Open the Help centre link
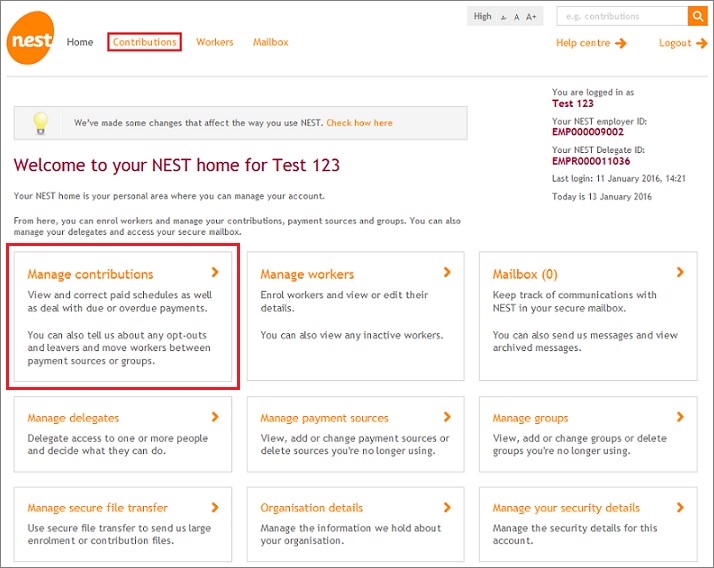The image size is (714, 568). 583,43
